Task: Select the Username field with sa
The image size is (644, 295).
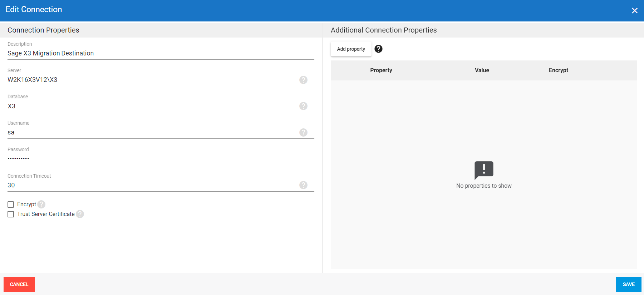Action: [150, 132]
